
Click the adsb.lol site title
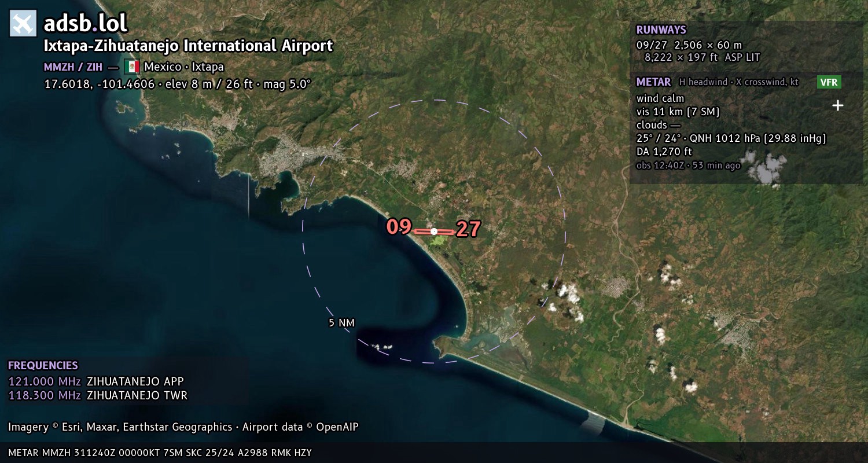(86, 24)
